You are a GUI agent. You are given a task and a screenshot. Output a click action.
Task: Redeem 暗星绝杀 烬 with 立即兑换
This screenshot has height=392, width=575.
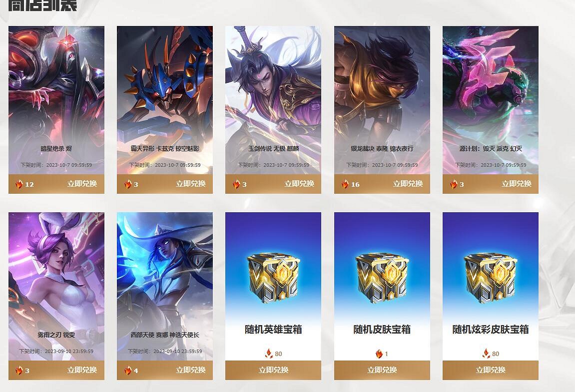(82, 184)
